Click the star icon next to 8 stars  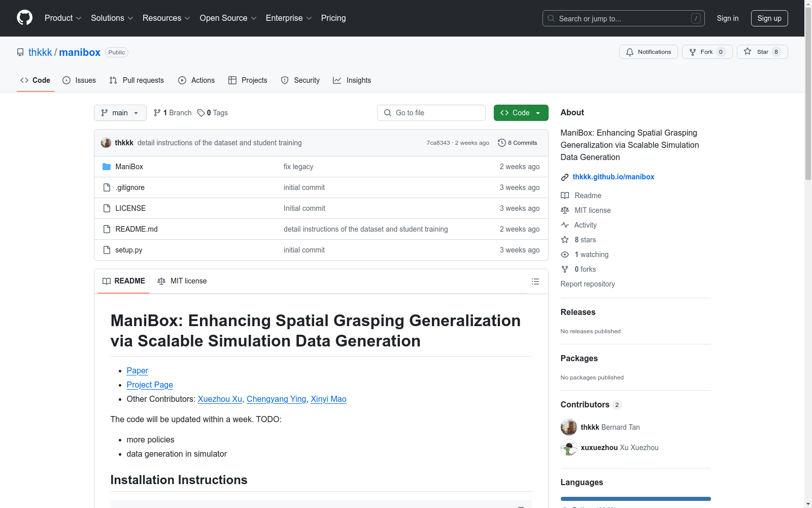565,240
